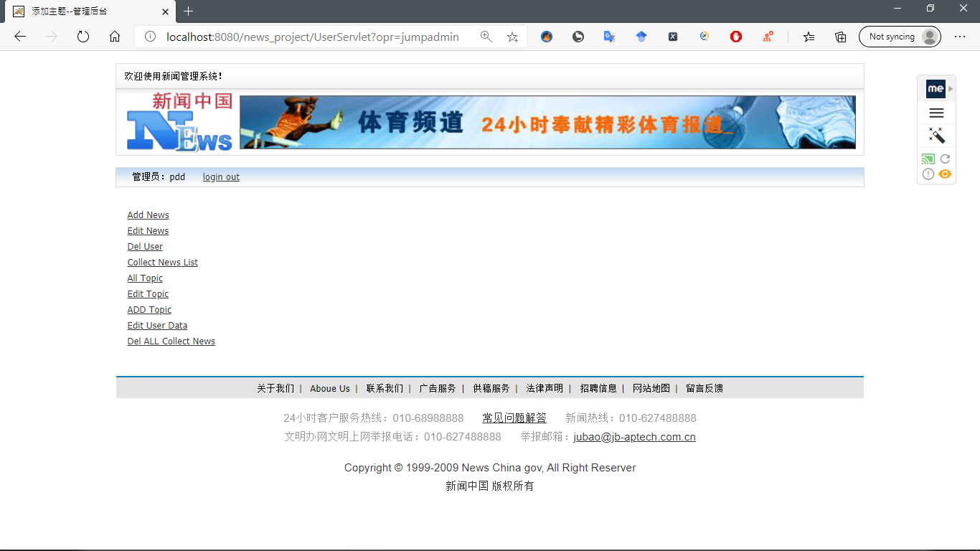Viewport: 980px width, 551px height.
Task: Expand the side widget with arrow
Action: coord(951,89)
